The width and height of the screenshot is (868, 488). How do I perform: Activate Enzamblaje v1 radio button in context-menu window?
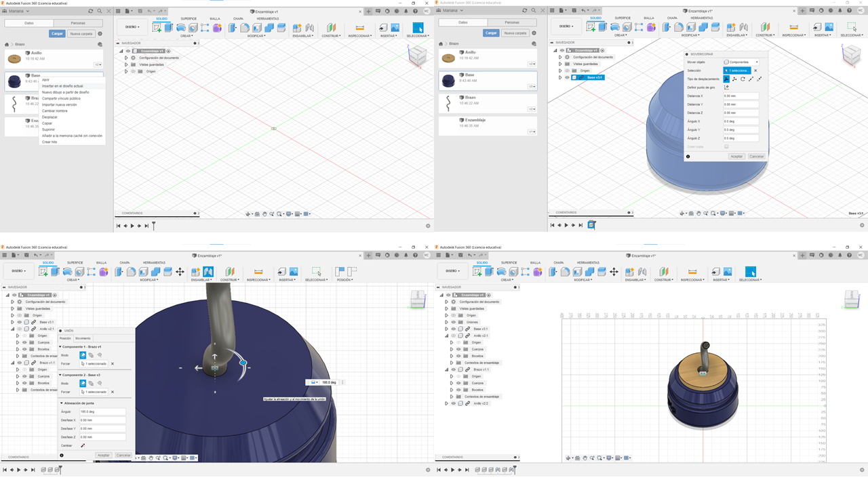tap(169, 51)
